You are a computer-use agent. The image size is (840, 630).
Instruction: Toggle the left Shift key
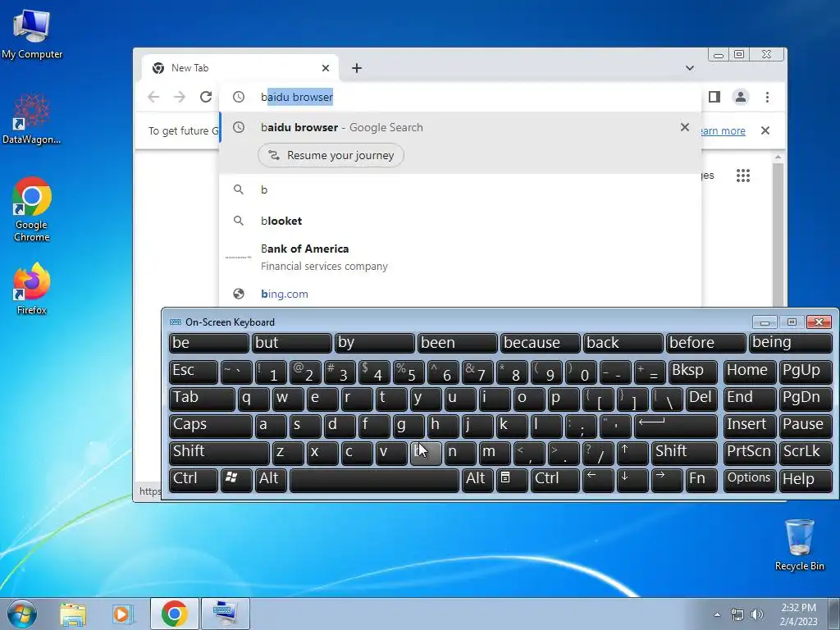coord(219,453)
